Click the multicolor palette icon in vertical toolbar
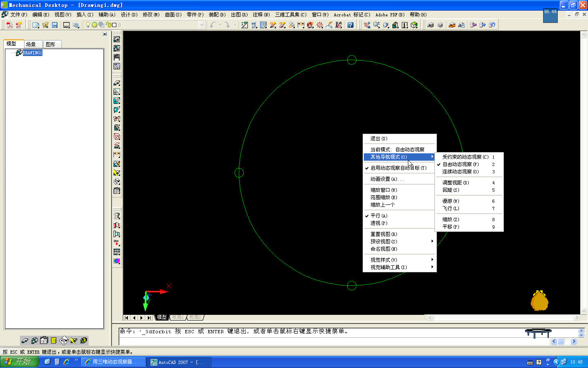The width and height of the screenshot is (588, 368). [x=117, y=261]
